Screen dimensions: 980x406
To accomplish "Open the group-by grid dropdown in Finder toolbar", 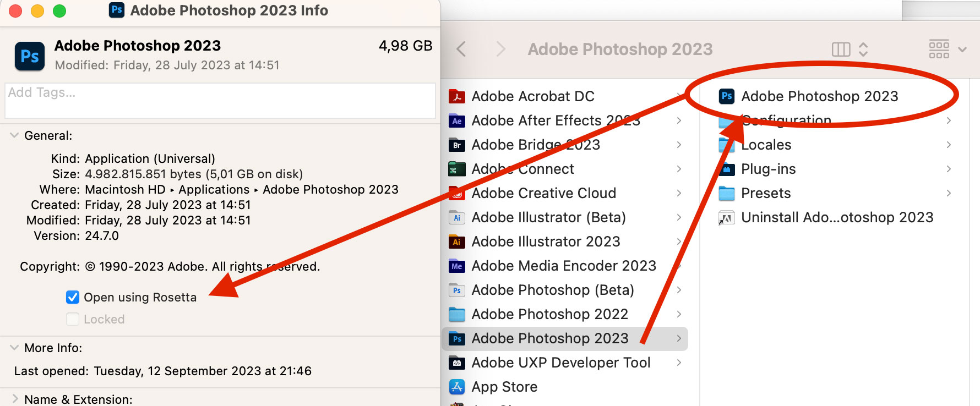I will click(948, 49).
